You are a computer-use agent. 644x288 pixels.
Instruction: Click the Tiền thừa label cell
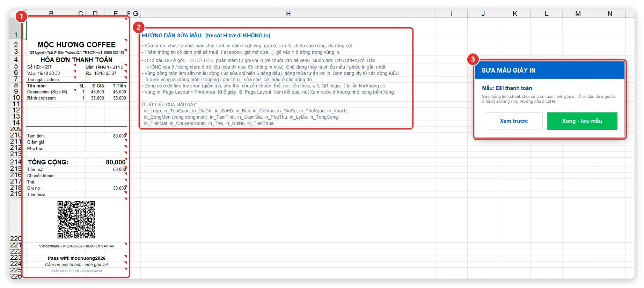click(51, 194)
